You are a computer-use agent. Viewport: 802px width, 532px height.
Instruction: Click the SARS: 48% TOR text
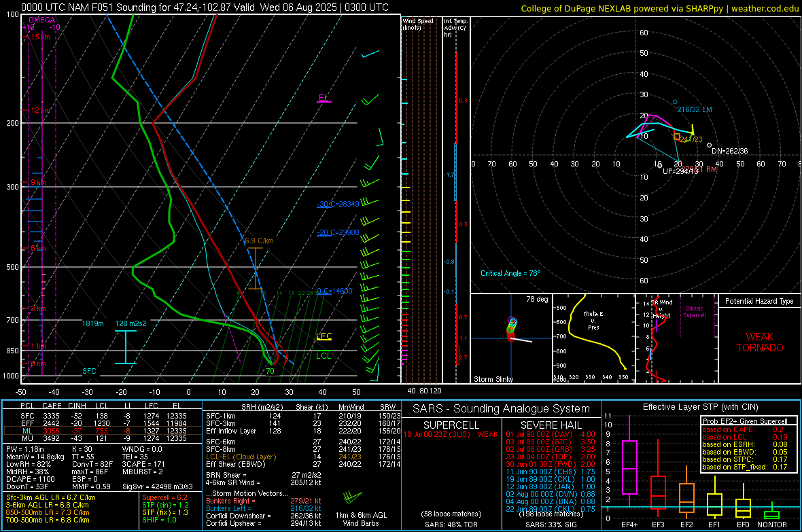click(451, 525)
